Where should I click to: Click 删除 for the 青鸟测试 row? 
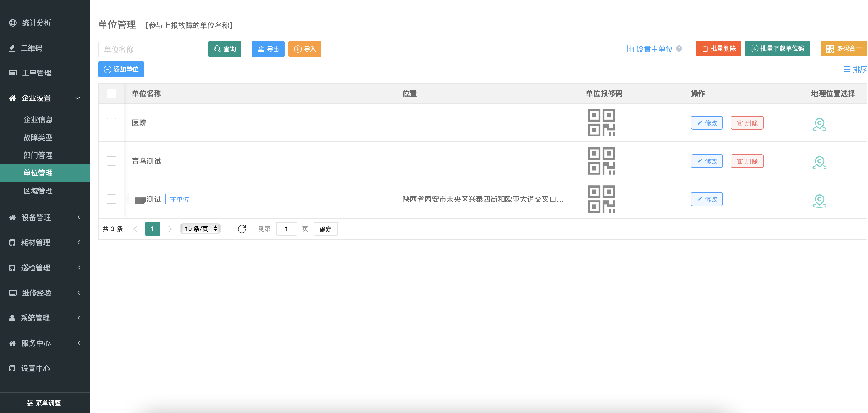pyautogui.click(x=747, y=161)
